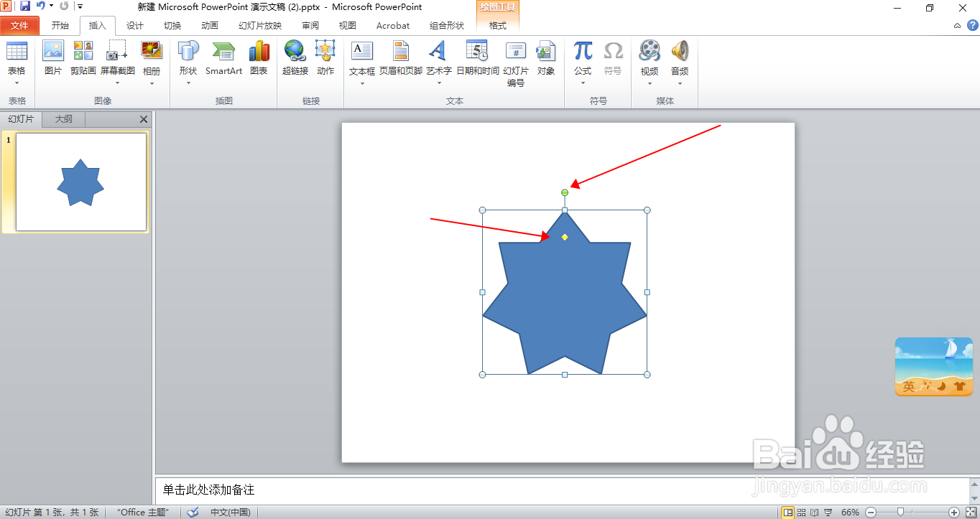Image resolution: width=980 pixels, height=519 pixels.
Task: Expand the 相册 dropdown arrow
Action: (152, 83)
